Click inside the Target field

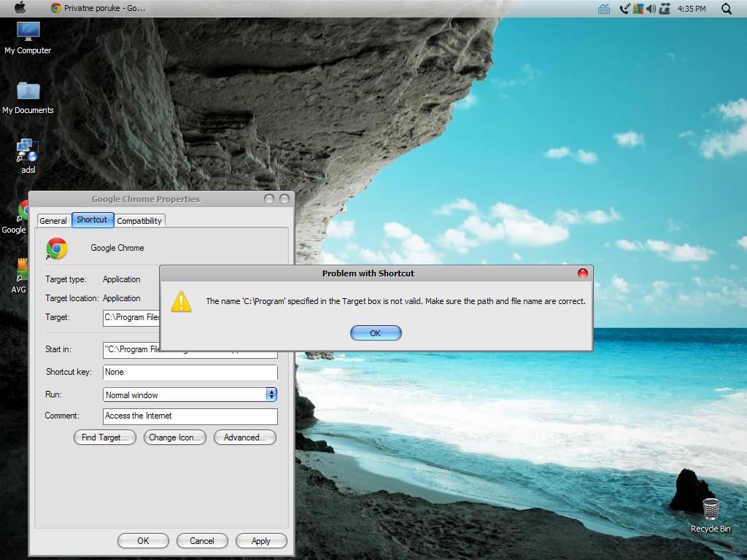point(131,317)
